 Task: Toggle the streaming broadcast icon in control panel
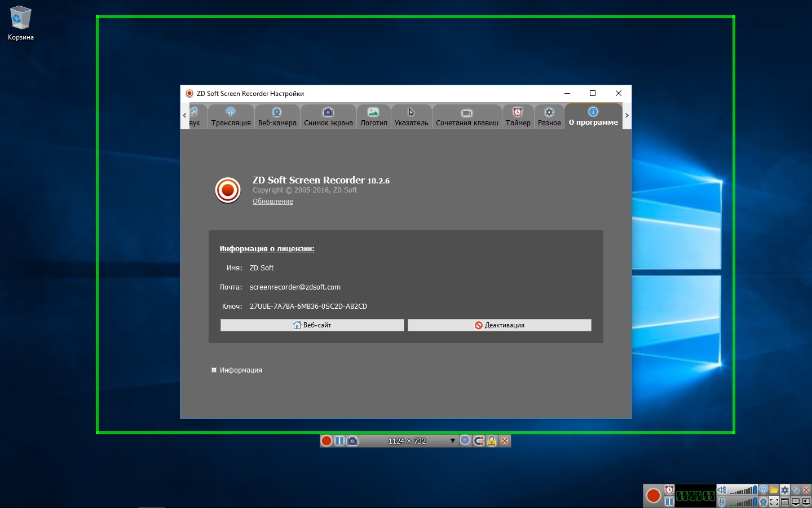pos(764,490)
